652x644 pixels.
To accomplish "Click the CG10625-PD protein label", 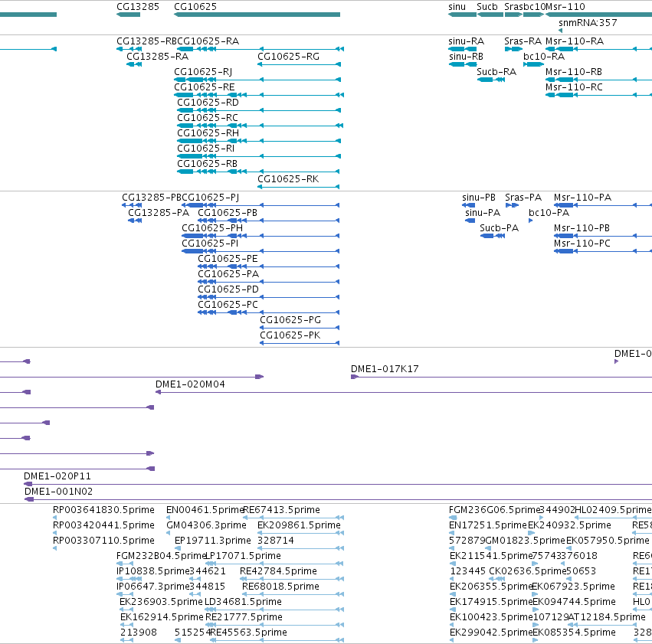I will coord(228,289).
